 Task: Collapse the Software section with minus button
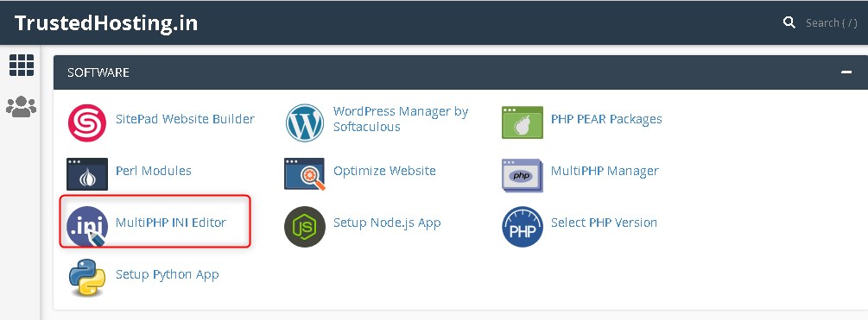[x=846, y=72]
